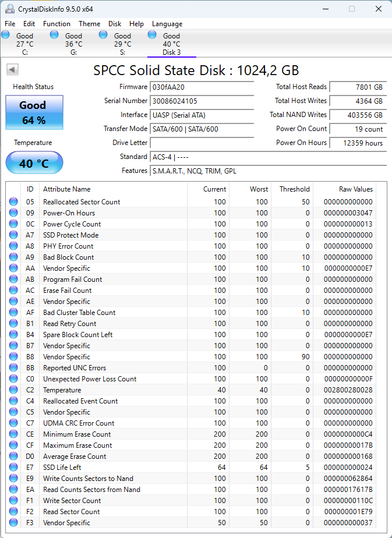Select the Disk 3 tab
Viewport: 392px width, 538px height.
[171, 44]
